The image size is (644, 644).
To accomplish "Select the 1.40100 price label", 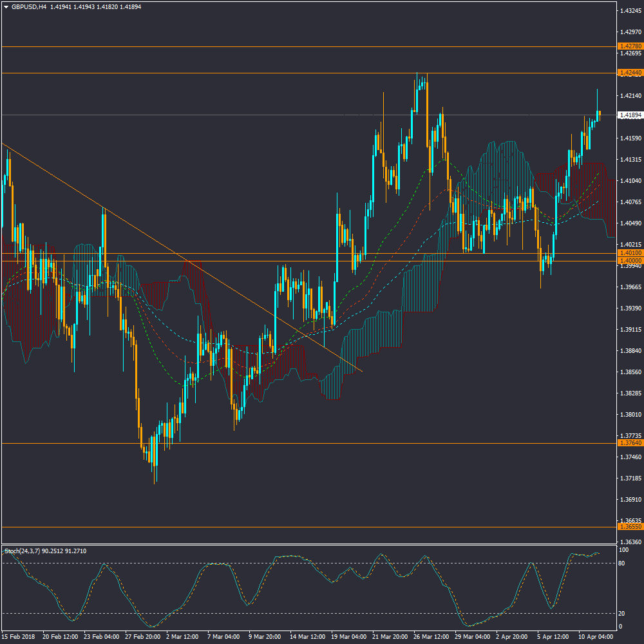I will 629,254.
